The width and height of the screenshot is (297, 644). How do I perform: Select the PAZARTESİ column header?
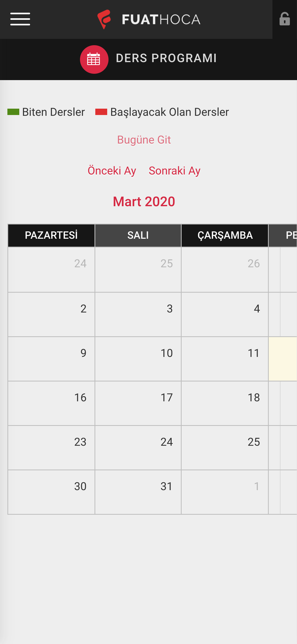pyautogui.click(x=51, y=235)
